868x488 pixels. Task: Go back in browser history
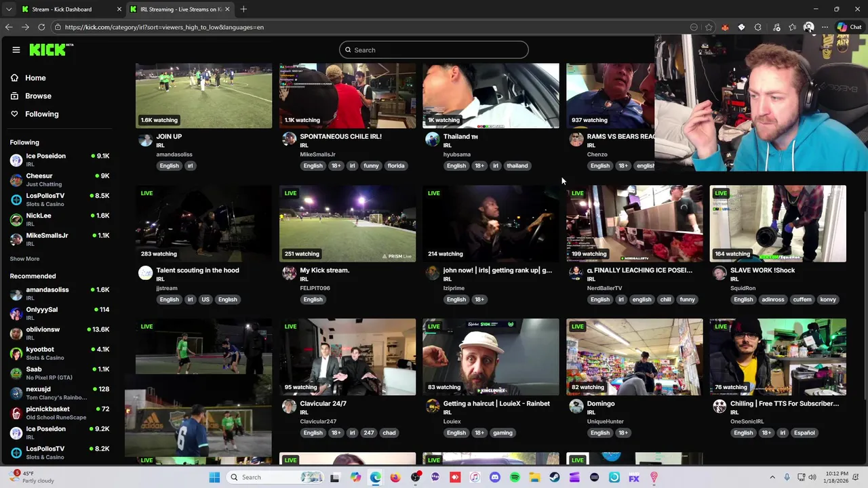[9, 27]
